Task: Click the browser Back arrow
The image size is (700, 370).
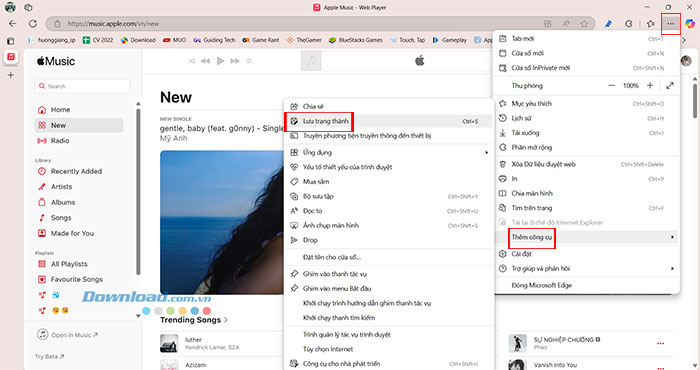Action: click(12, 24)
